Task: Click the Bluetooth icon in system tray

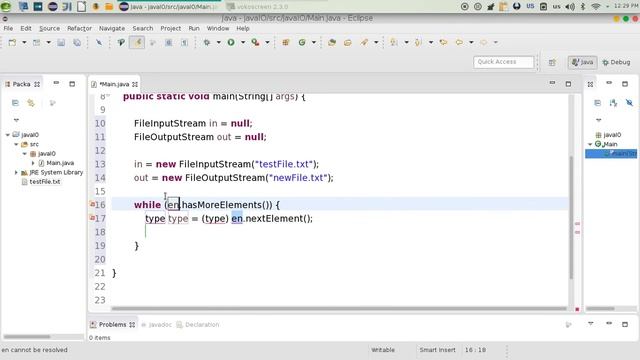Action: 583,7
